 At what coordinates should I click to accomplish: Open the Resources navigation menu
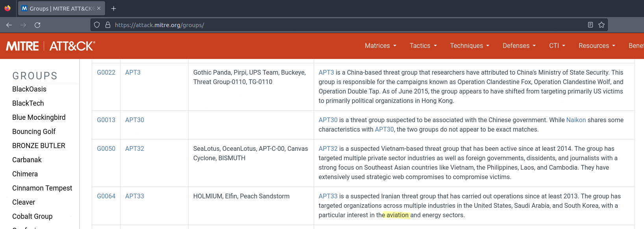click(597, 46)
